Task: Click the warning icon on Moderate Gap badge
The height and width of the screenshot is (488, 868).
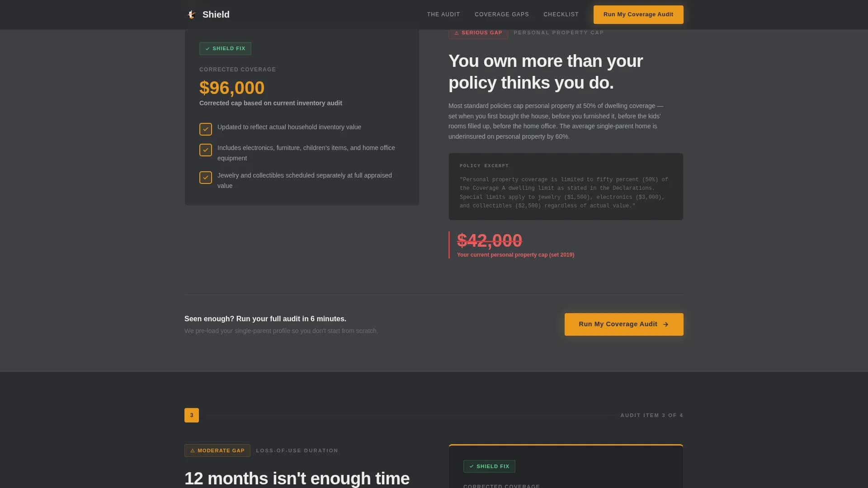Action: pos(193,450)
